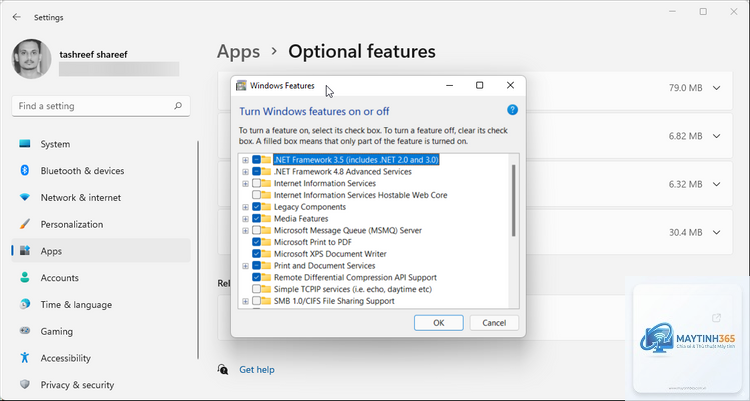The width and height of the screenshot is (750, 401).
Task: Expand the .NET Framework 4.8 Advanced Services node
Action: click(245, 171)
